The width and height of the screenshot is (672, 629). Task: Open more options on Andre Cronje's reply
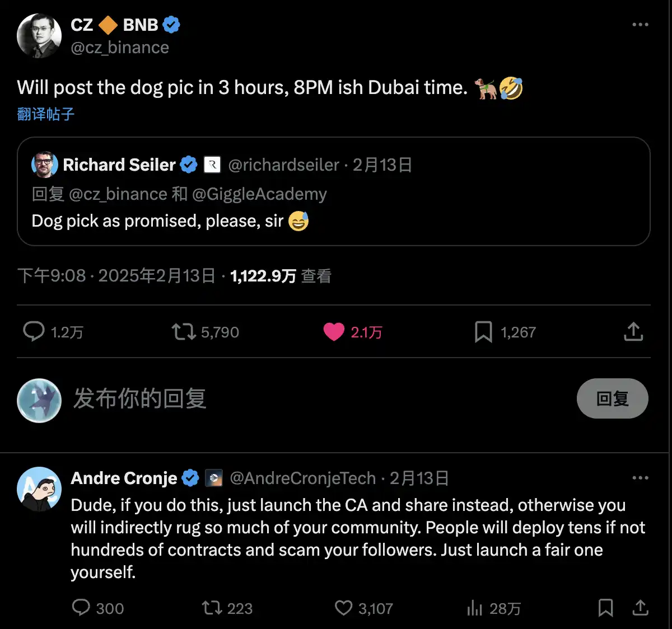click(640, 478)
